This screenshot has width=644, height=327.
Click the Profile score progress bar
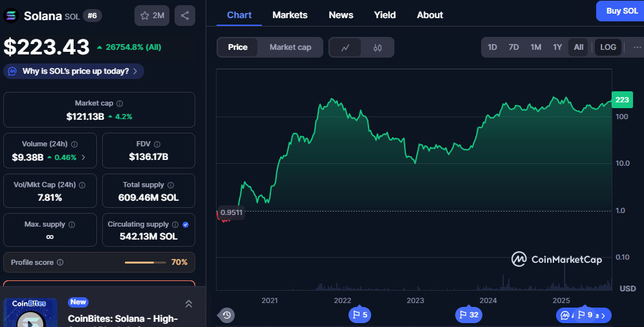145,262
